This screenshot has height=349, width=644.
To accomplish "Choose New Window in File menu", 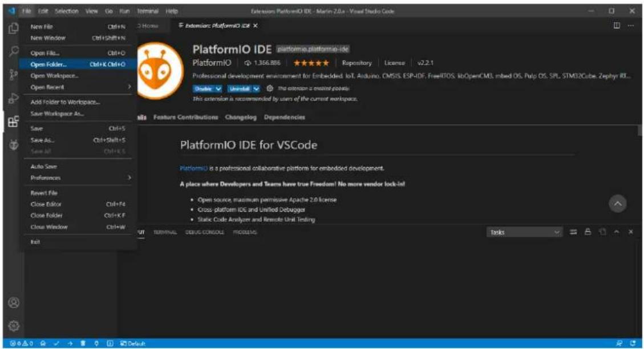I will tap(78, 38).
